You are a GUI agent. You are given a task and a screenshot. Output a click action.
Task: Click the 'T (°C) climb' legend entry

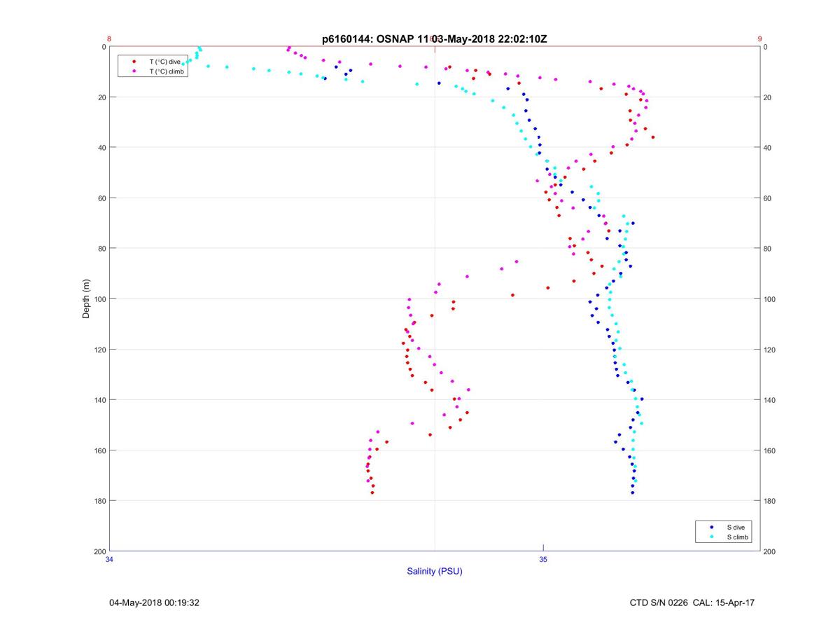click(167, 71)
